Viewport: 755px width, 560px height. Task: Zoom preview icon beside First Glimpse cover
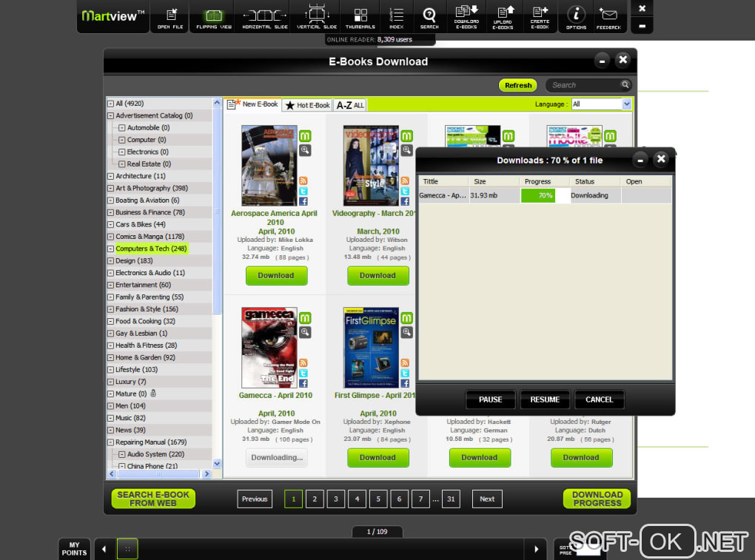point(407,332)
